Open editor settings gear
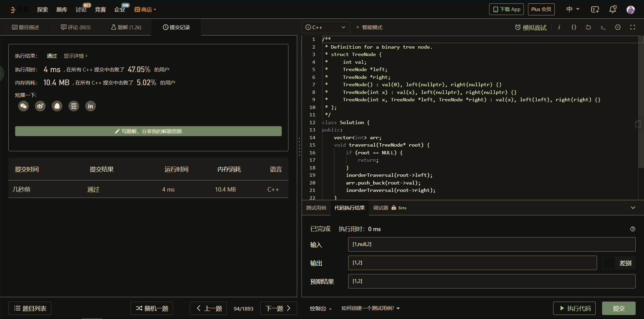Screen dimensions: 644x319 618,27
